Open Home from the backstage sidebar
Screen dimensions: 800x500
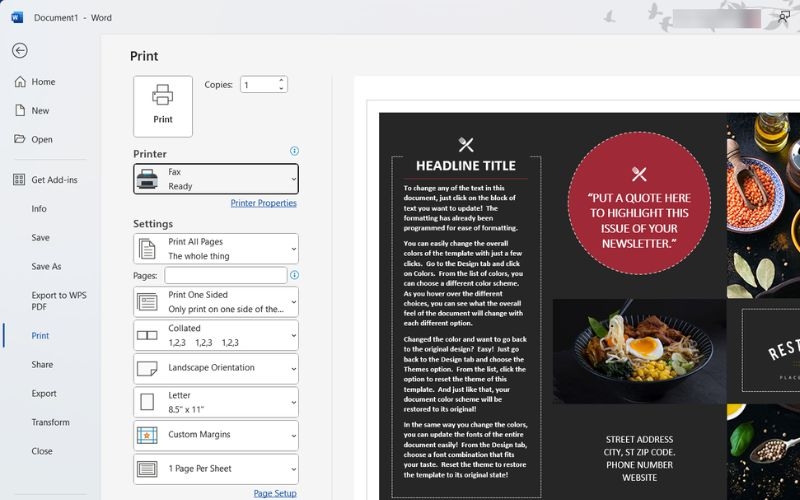pyautogui.click(x=35, y=82)
